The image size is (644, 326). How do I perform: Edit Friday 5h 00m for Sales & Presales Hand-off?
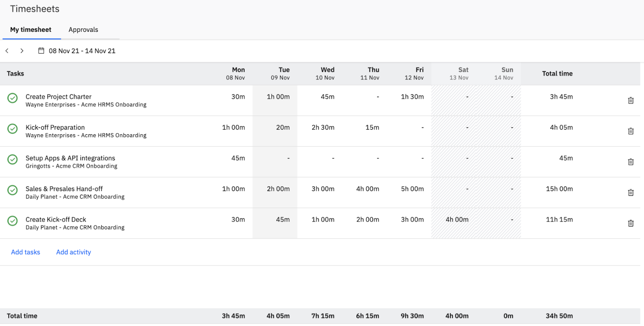pos(412,189)
